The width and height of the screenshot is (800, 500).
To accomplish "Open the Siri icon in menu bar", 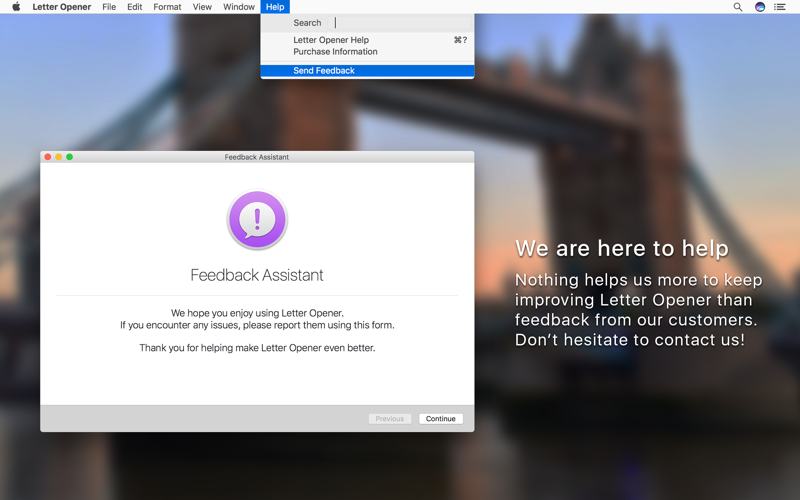I will 760,7.
